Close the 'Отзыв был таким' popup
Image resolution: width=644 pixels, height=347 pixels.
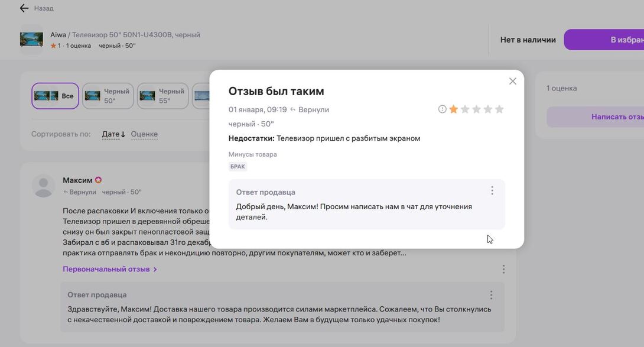[x=512, y=82]
